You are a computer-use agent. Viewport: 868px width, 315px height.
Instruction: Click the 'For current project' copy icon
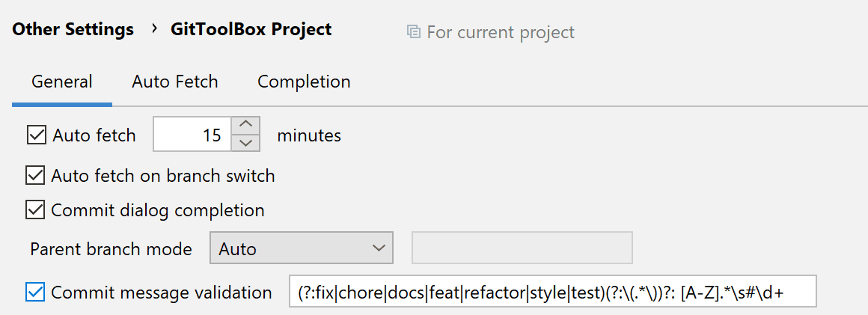tap(413, 32)
